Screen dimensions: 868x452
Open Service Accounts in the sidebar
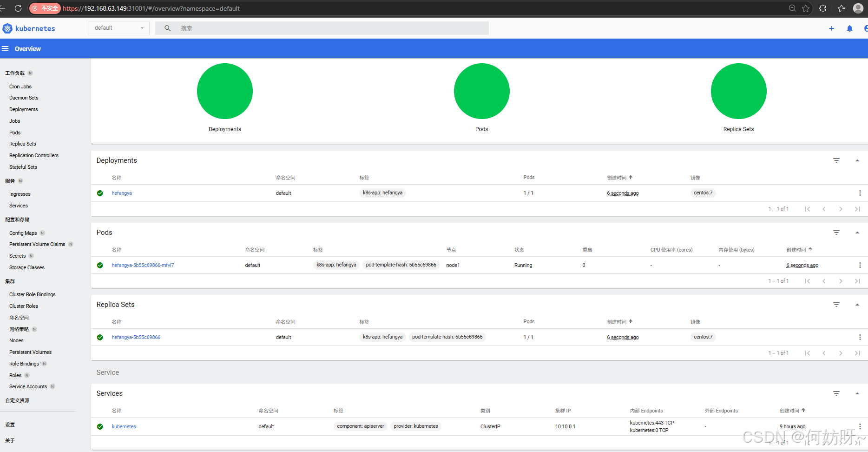(28, 386)
